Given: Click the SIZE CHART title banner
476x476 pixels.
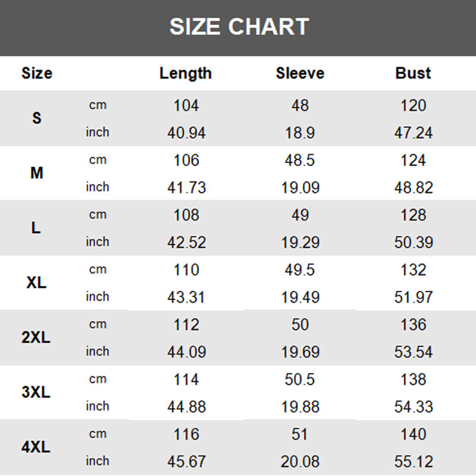Looking at the screenshot, I should click(239, 27).
